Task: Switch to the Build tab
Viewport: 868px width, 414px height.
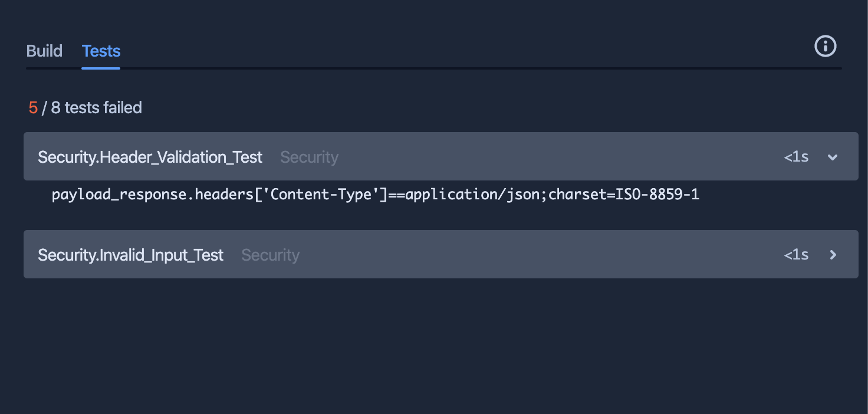Action: pyautogui.click(x=44, y=51)
